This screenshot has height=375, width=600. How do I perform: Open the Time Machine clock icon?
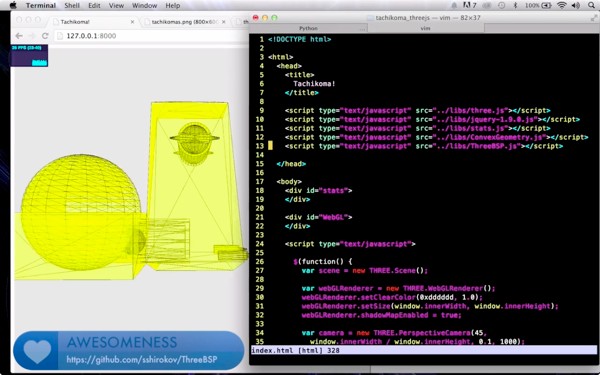501,5
